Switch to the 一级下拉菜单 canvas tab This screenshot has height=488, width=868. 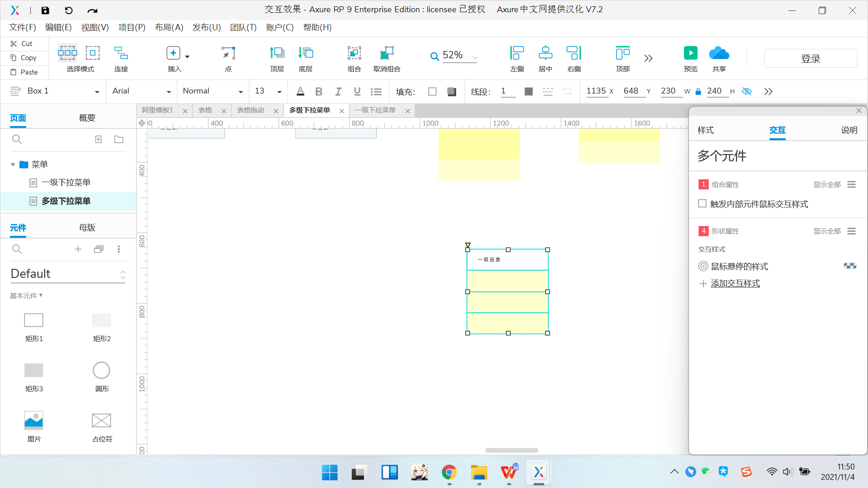[375, 110]
